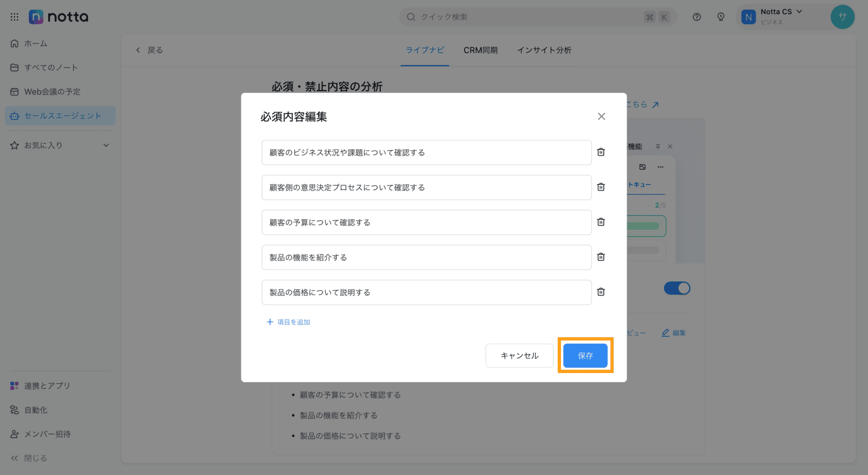Collapse sidebar with 閉じる
This screenshot has height=475, width=868.
point(29,458)
